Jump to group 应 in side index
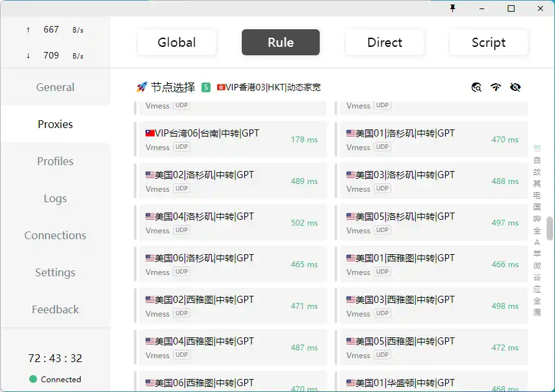 (x=537, y=289)
